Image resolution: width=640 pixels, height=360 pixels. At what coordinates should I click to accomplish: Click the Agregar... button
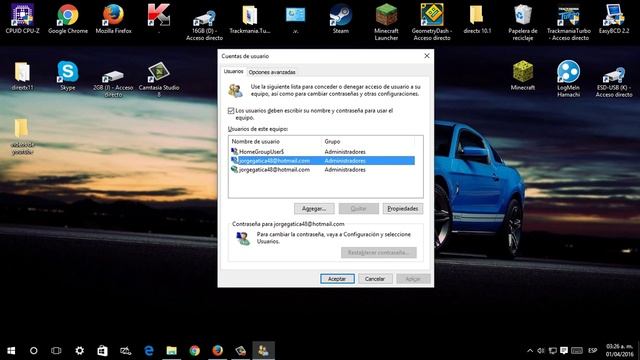coord(314,209)
